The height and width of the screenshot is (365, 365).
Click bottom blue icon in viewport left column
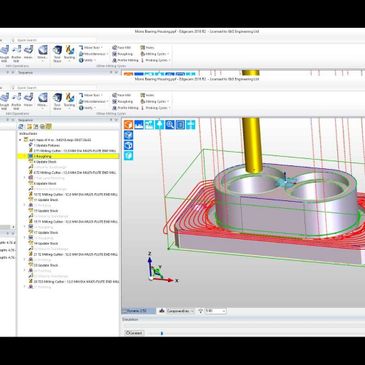(x=128, y=156)
